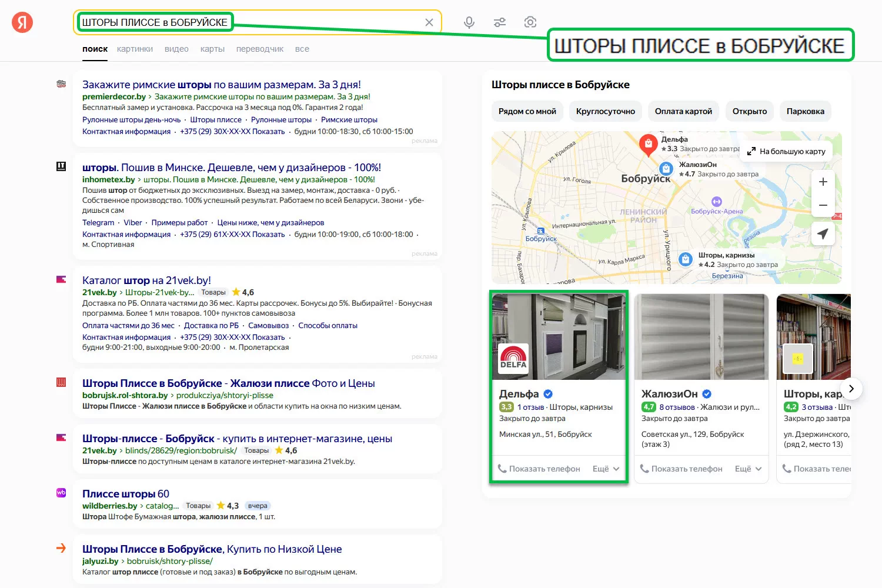Clear the search field with the X icon

point(429,22)
